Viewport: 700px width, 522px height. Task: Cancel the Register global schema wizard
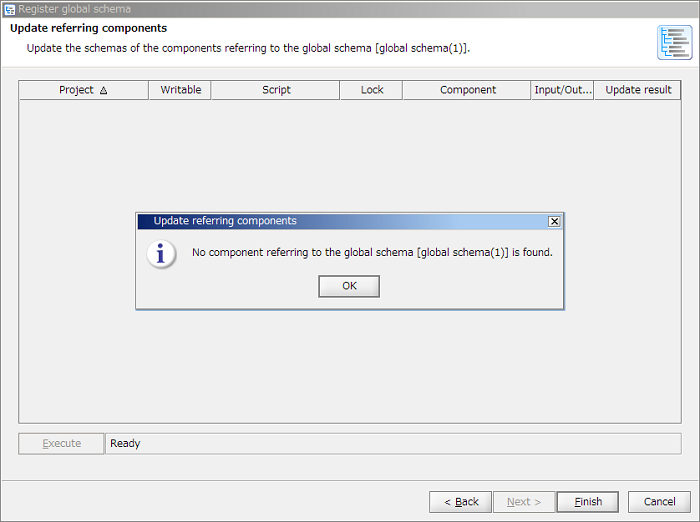tap(659, 502)
